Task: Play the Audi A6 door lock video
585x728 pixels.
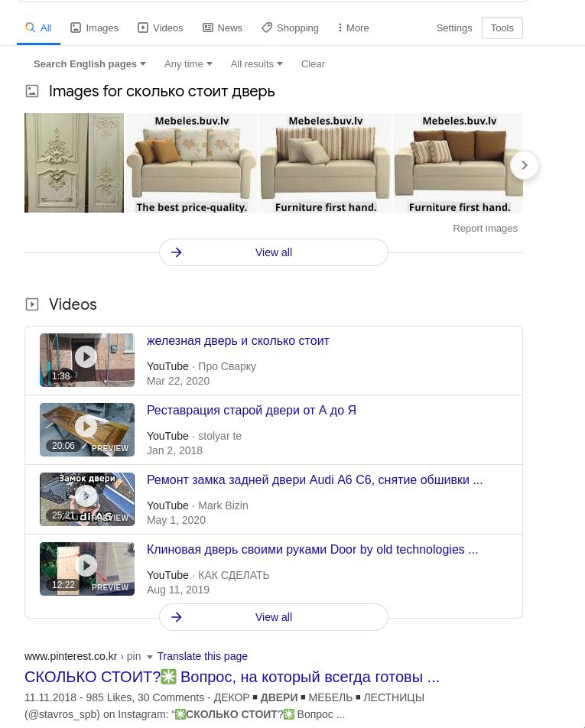Action: 87,499
